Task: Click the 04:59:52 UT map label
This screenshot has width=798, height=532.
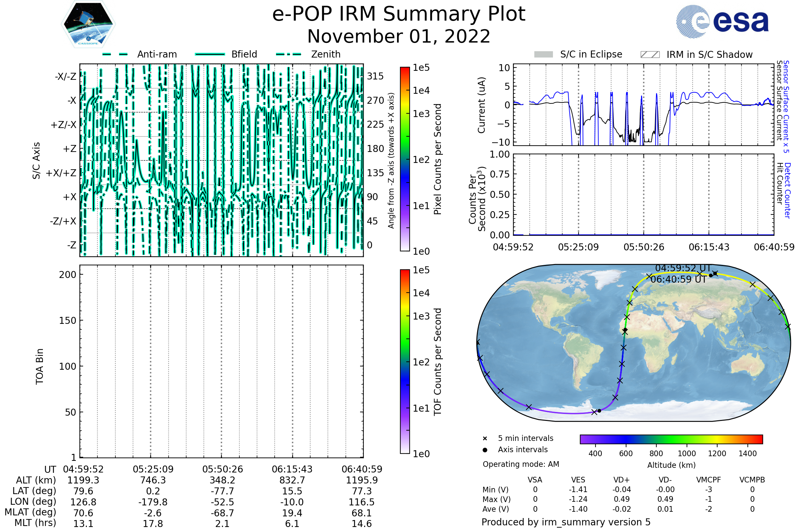Action: click(x=683, y=268)
